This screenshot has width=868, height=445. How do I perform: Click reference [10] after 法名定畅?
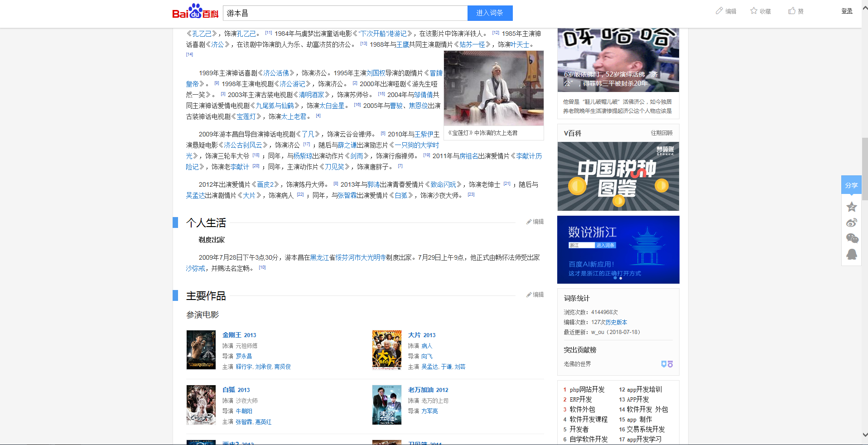click(262, 267)
